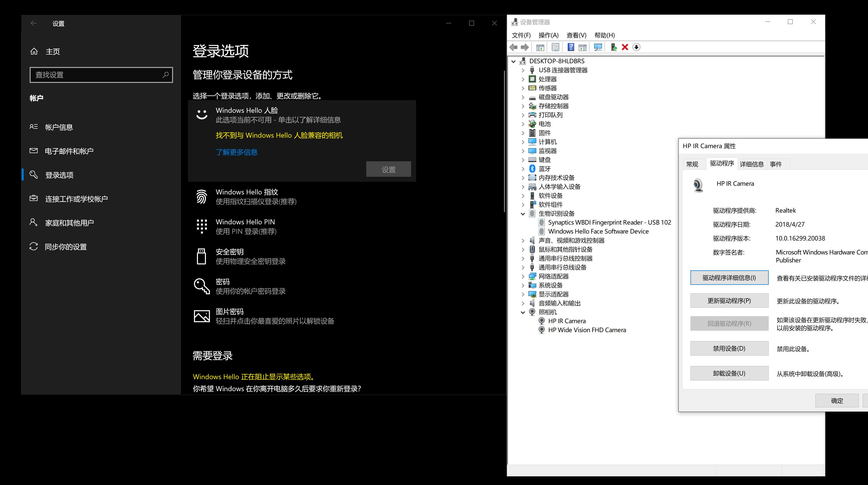
Task: Select Windows Hello Face Software Device
Action: point(598,231)
